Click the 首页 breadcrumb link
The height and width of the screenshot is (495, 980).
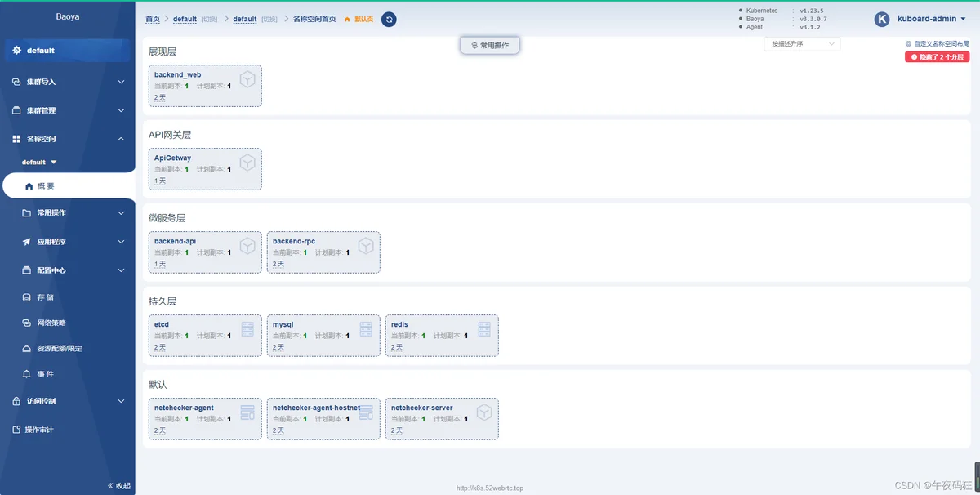[x=153, y=20]
